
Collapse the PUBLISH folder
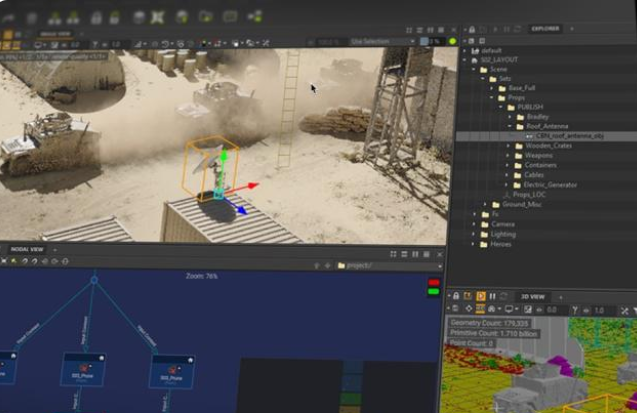pos(501,107)
